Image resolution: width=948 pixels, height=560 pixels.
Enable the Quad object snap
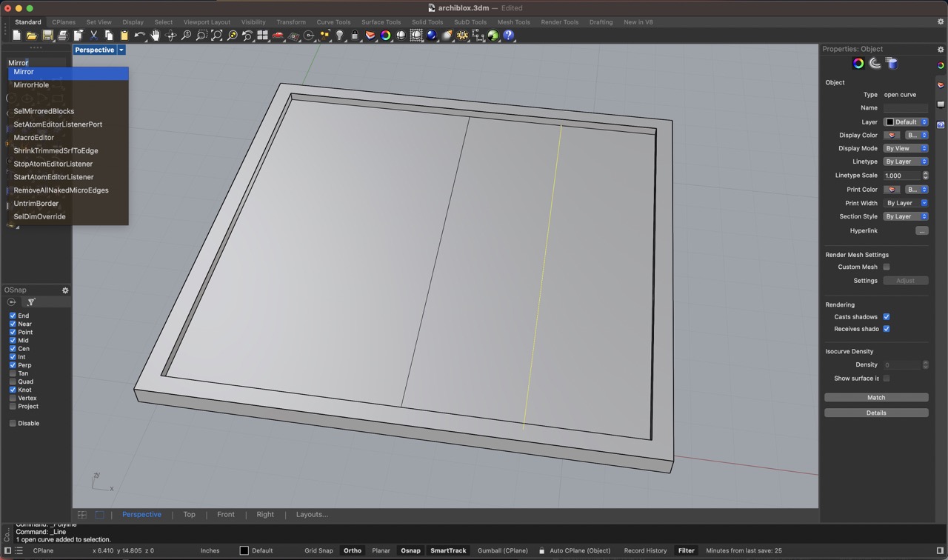(13, 381)
